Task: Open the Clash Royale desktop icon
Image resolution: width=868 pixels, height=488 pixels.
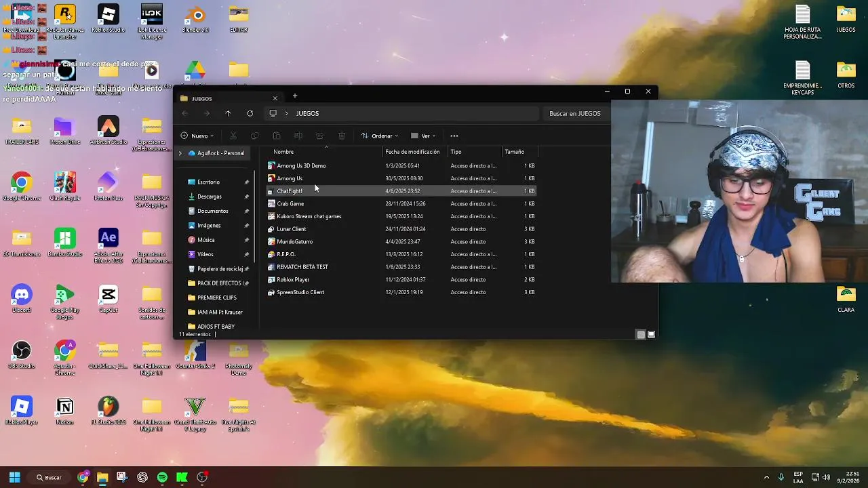Action: 64,187
